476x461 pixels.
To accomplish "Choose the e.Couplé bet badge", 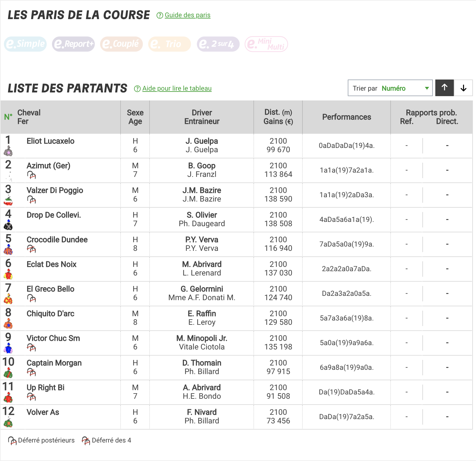I will (121, 44).
